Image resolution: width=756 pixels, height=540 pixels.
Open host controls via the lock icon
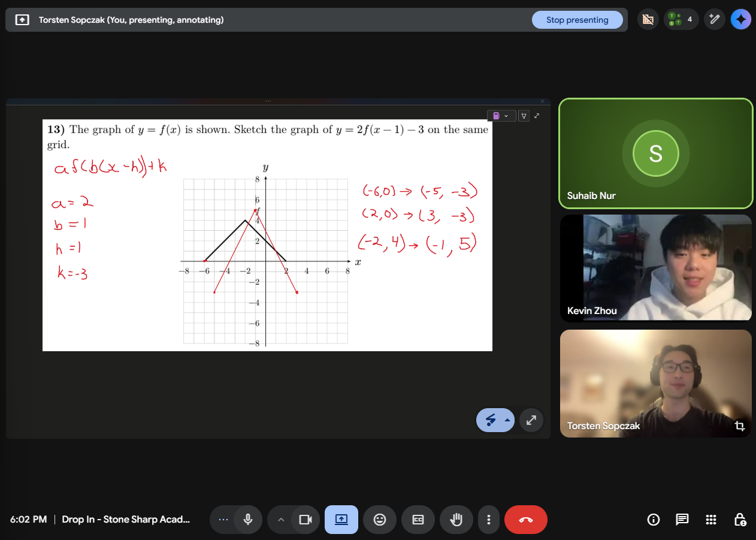coord(739,520)
